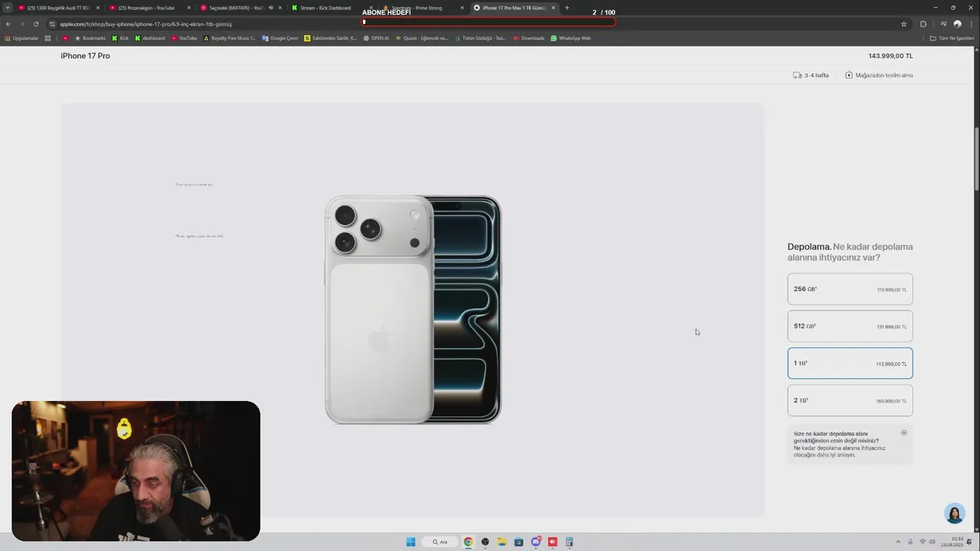Image resolution: width=980 pixels, height=551 pixels.
Task: Open the Quizei bookmark
Action: point(422,38)
